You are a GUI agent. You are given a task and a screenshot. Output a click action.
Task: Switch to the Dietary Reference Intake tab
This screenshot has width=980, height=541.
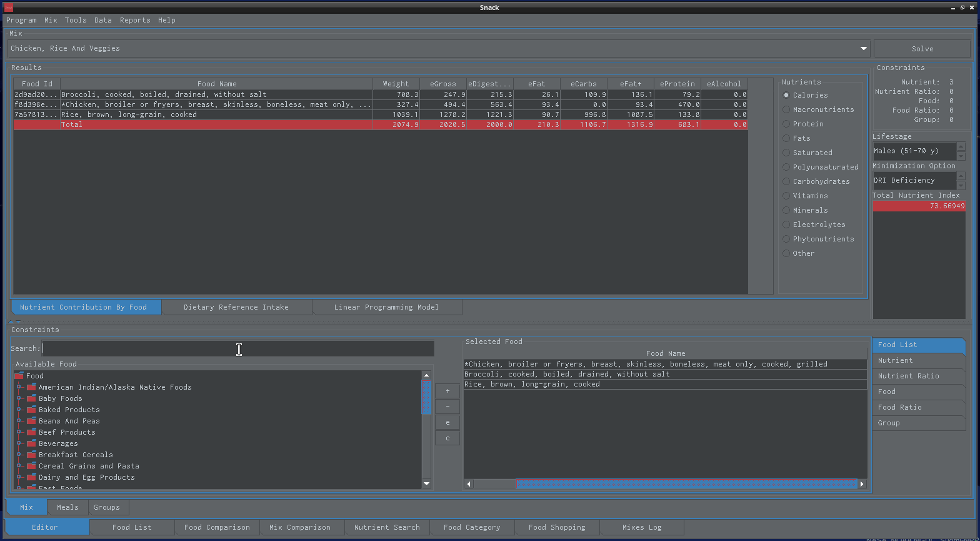pos(236,307)
